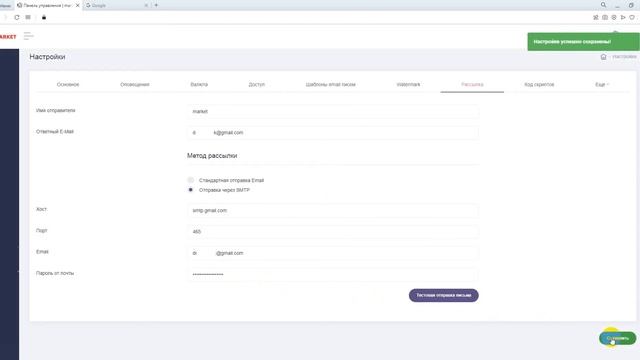This screenshot has width=640, height=360.
Task: Open a new browser tab with plus button
Action: (x=156, y=5)
